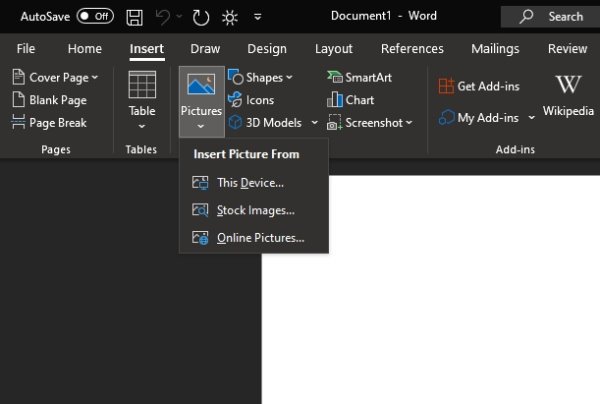
Task: Insert a Page Break
Action: (49, 122)
